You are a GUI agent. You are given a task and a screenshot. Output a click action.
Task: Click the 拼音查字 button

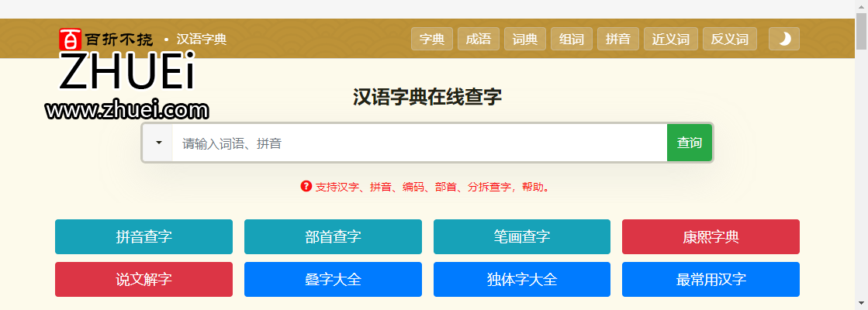click(144, 236)
